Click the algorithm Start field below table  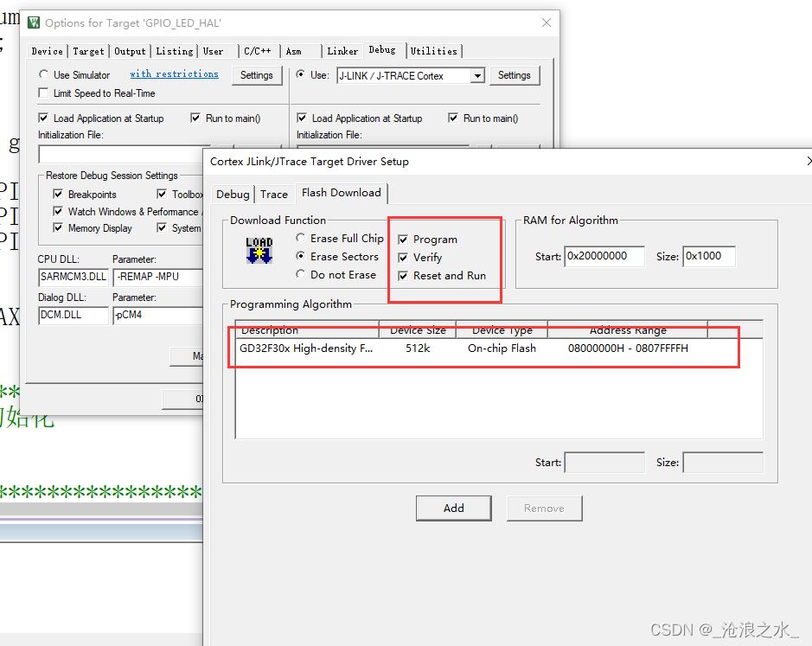(x=604, y=463)
